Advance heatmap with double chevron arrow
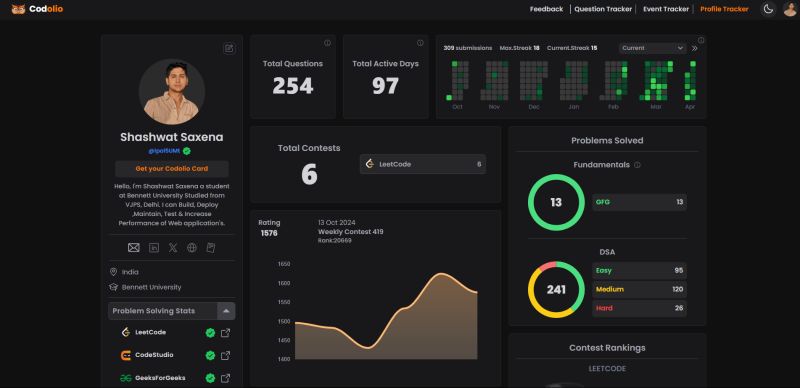800x388 pixels. (694, 48)
